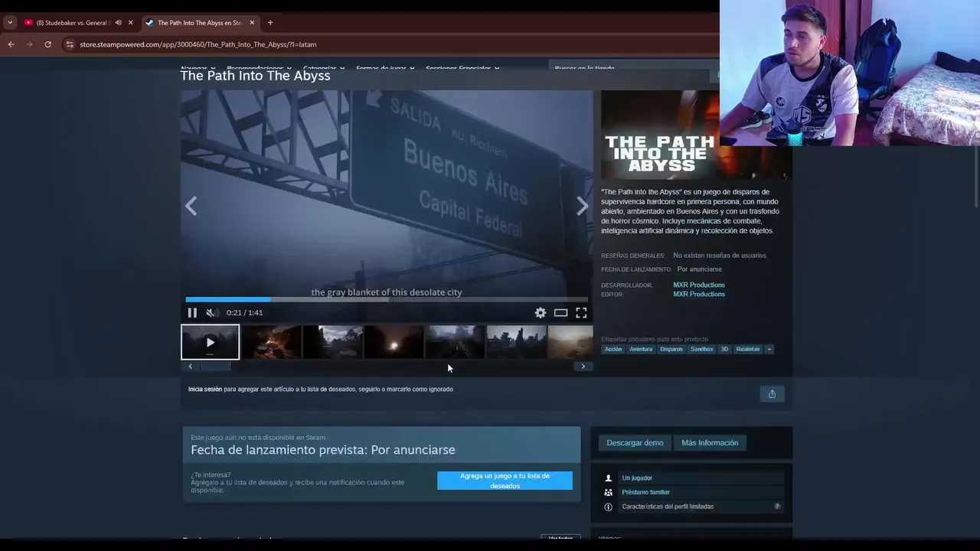Click the family sharing icon
Viewport: 980px width, 551px height.
(609, 492)
